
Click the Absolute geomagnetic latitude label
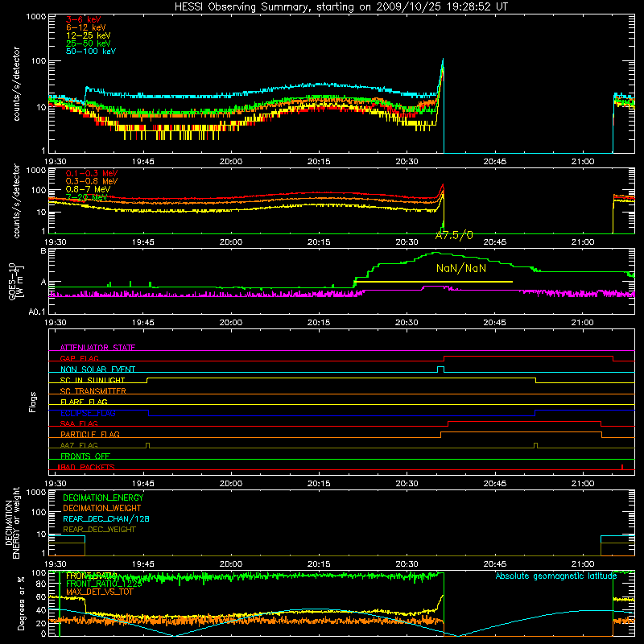[x=556, y=576]
